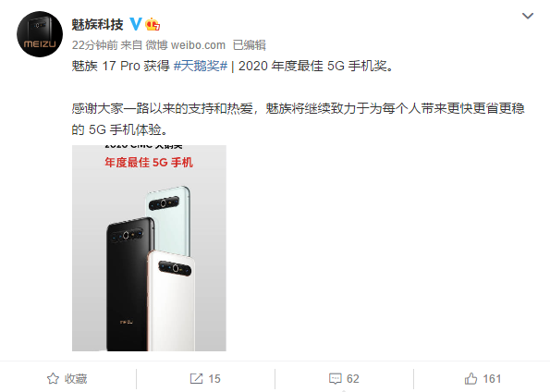Screen dimensions: 550x392
Task: Open the 魅族科技 account name link
Action: [x=97, y=25]
